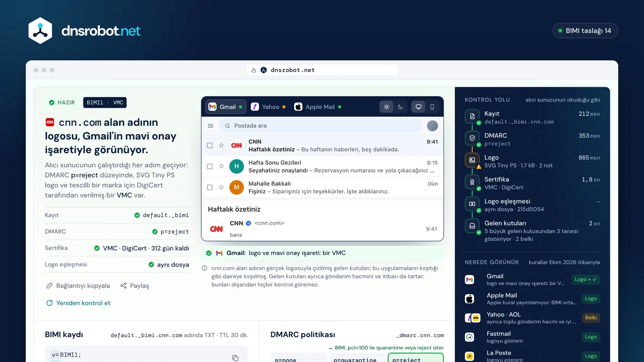644x362 pixels.
Task: Switch to the Apple Mail preview tab
Action: (x=318, y=107)
